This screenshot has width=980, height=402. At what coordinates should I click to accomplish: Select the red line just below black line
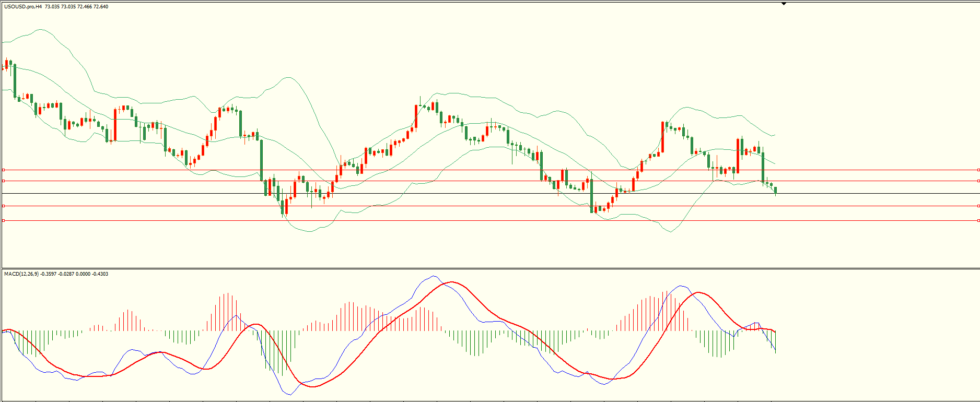[x=490, y=206]
